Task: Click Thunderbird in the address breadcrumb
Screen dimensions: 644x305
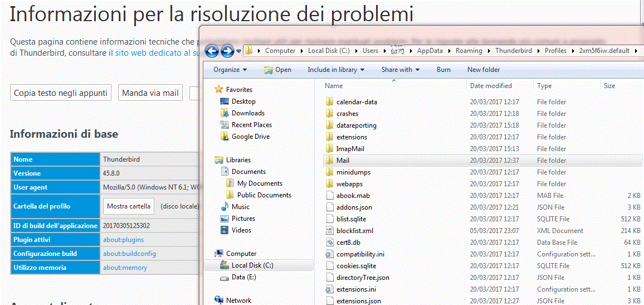Action: pos(514,51)
